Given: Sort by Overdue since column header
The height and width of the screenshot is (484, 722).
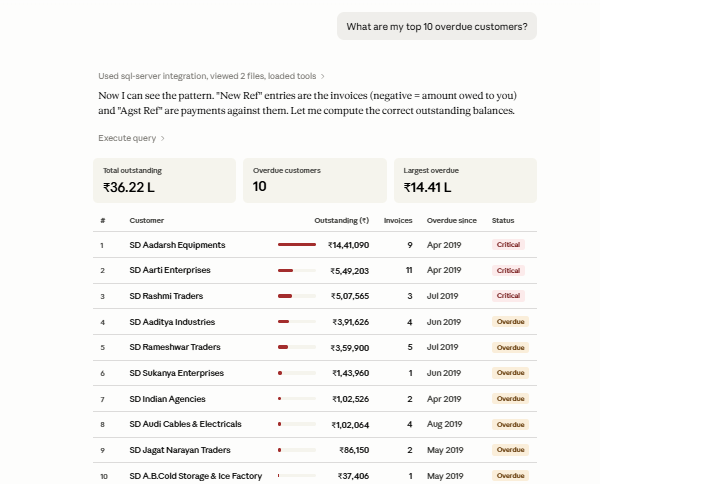Looking at the screenshot, I should (x=452, y=220).
